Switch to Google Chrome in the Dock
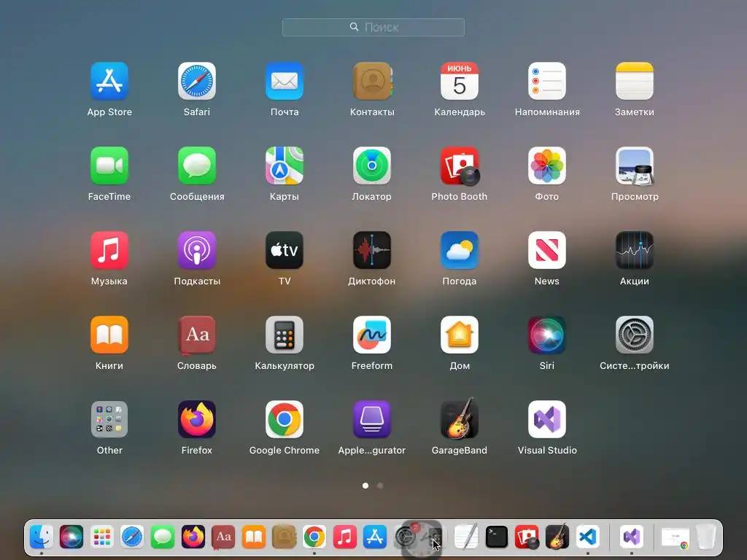Screen dimensions: 747x560 pyautogui.click(x=314, y=537)
